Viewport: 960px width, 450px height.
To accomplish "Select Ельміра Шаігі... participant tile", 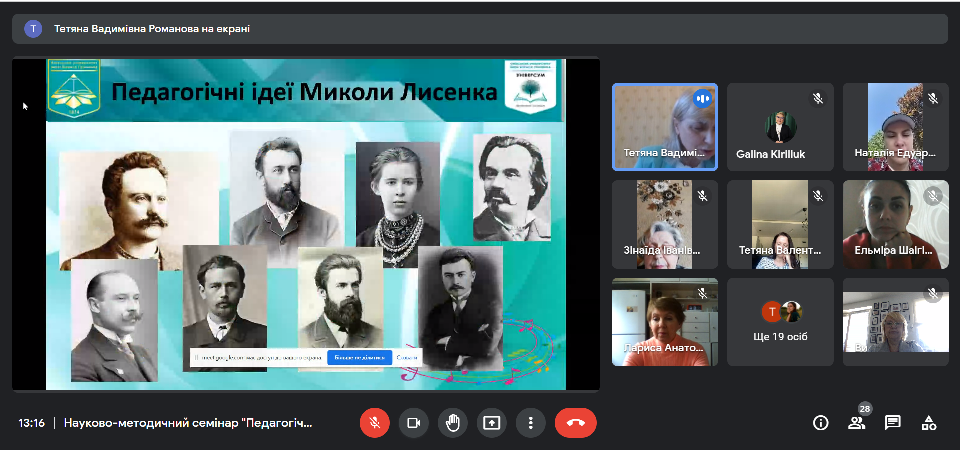I will (896, 224).
